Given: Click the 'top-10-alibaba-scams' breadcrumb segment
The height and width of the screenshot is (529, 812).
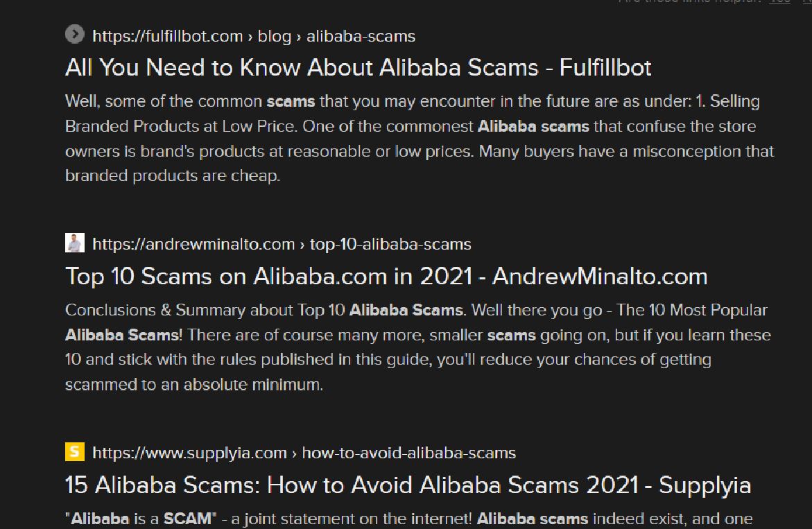Looking at the screenshot, I should coord(390,244).
